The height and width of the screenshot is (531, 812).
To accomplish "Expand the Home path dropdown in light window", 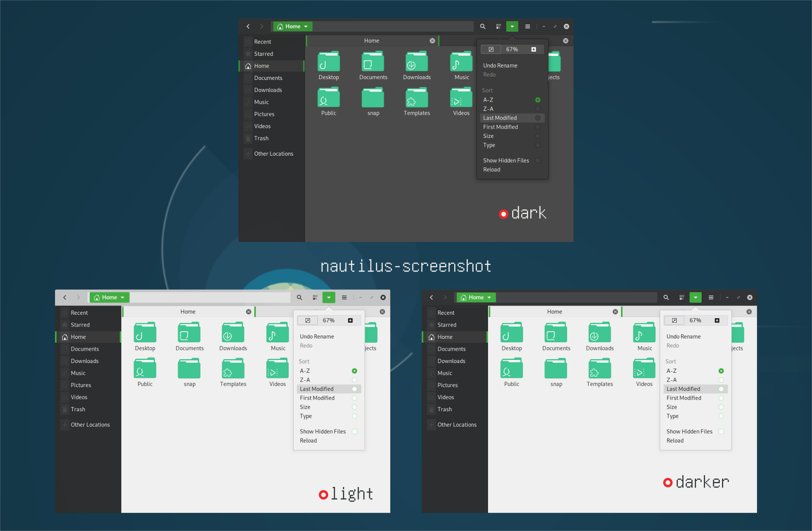I will pos(110,297).
